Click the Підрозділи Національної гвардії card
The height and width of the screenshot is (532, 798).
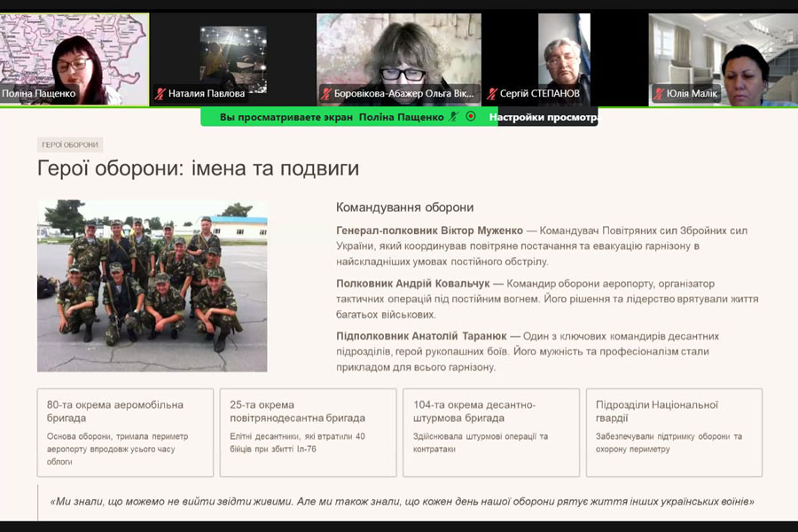(674, 433)
